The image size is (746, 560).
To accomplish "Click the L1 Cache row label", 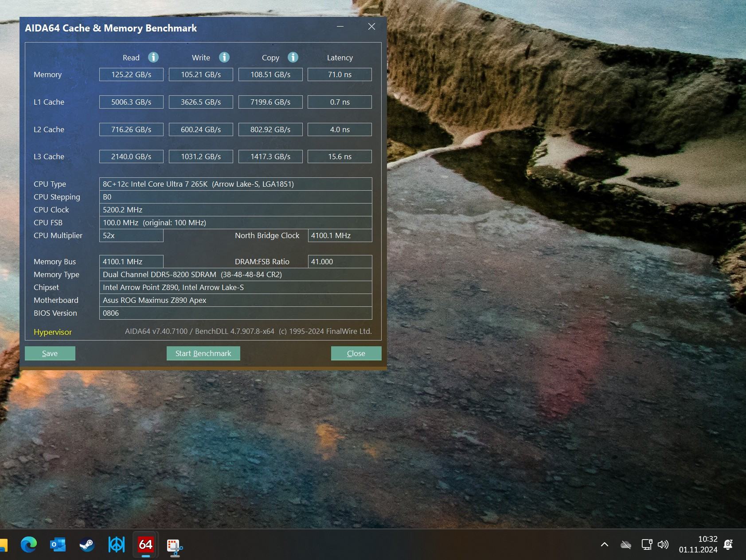I will tap(49, 102).
